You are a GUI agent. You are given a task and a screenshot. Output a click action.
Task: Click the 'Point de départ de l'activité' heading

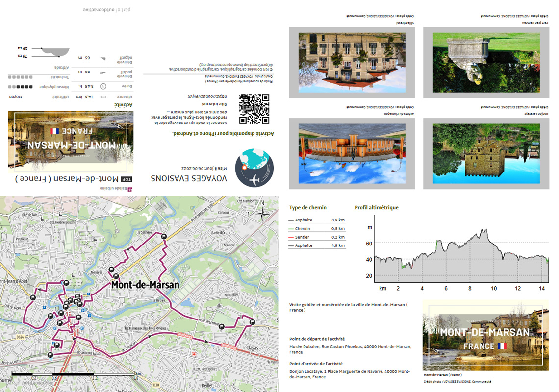(317, 339)
